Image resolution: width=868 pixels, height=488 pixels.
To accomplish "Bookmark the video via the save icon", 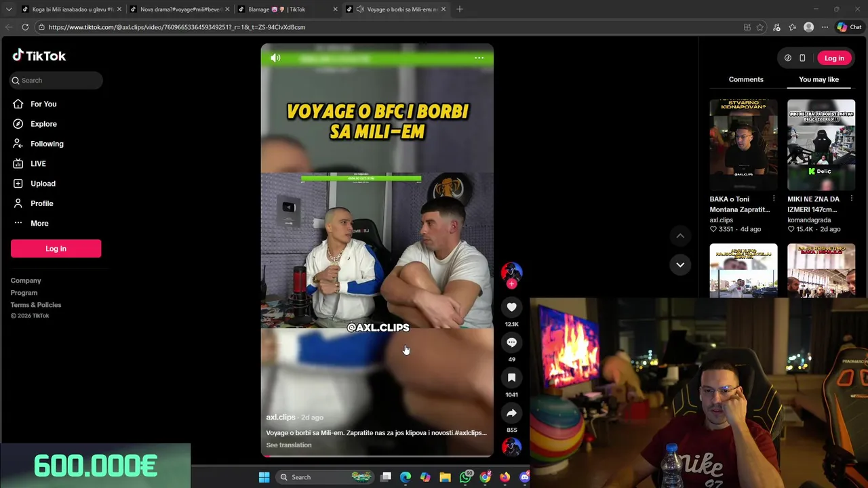I will [512, 378].
